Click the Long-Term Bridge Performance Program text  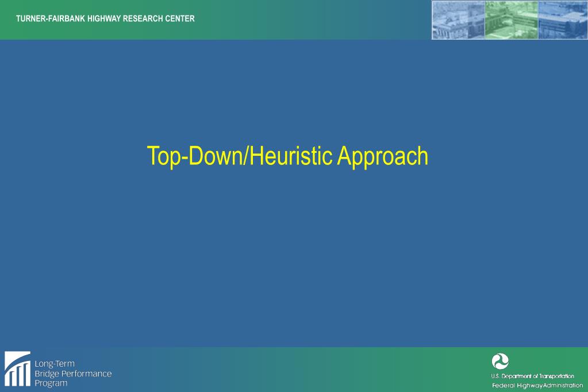point(73,374)
